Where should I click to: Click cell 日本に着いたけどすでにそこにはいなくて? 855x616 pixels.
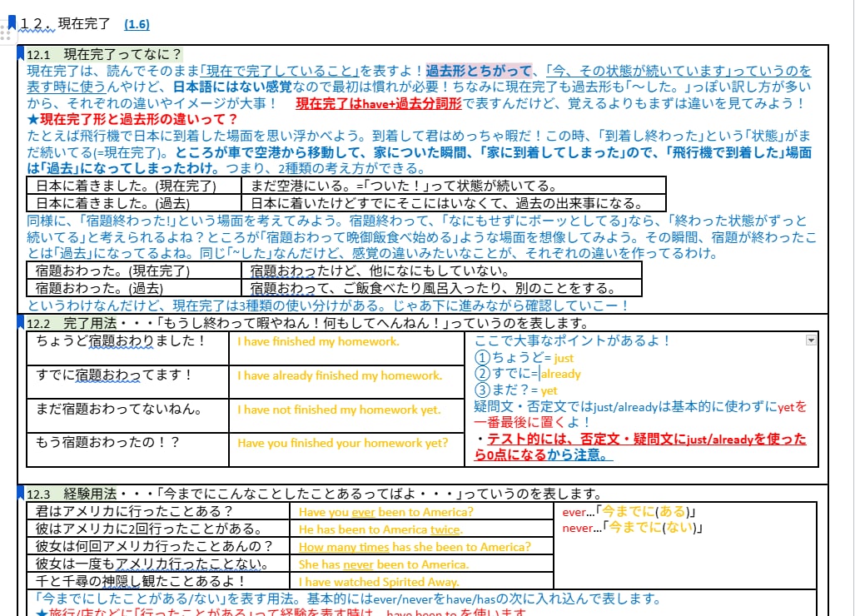point(454,203)
